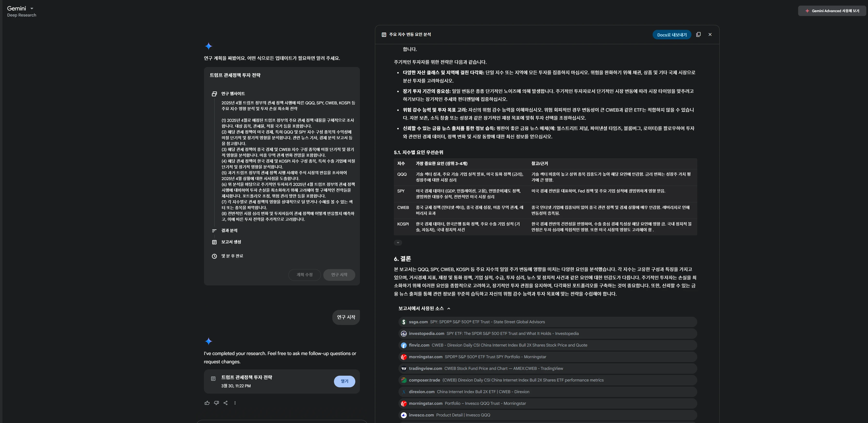Image resolution: width=868 pixels, height=423 pixels.
Task: Export report with Docs로 내보내기 button
Action: [x=672, y=35]
